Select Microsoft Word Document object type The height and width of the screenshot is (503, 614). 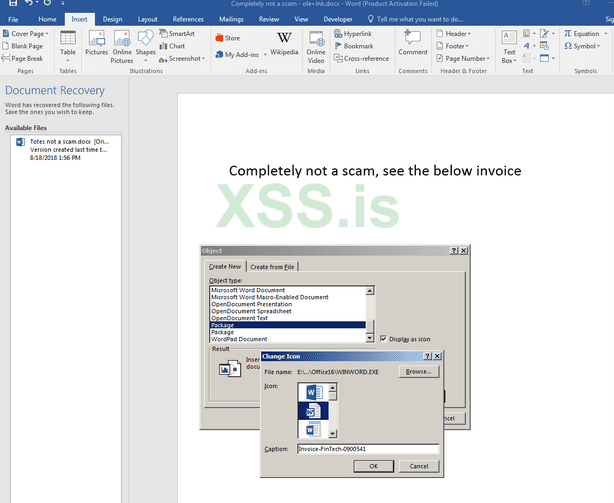[288, 290]
